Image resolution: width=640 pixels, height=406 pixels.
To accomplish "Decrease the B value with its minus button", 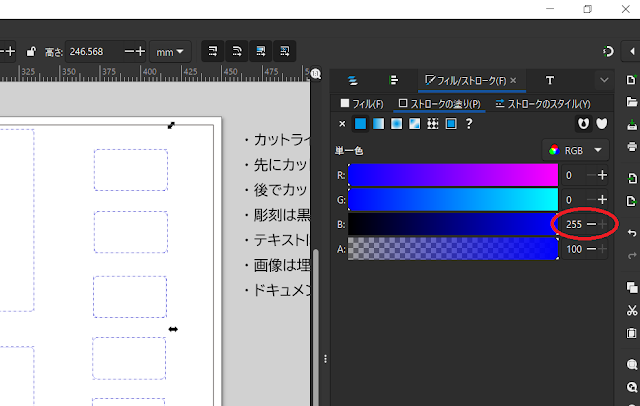I will tap(591, 224).
